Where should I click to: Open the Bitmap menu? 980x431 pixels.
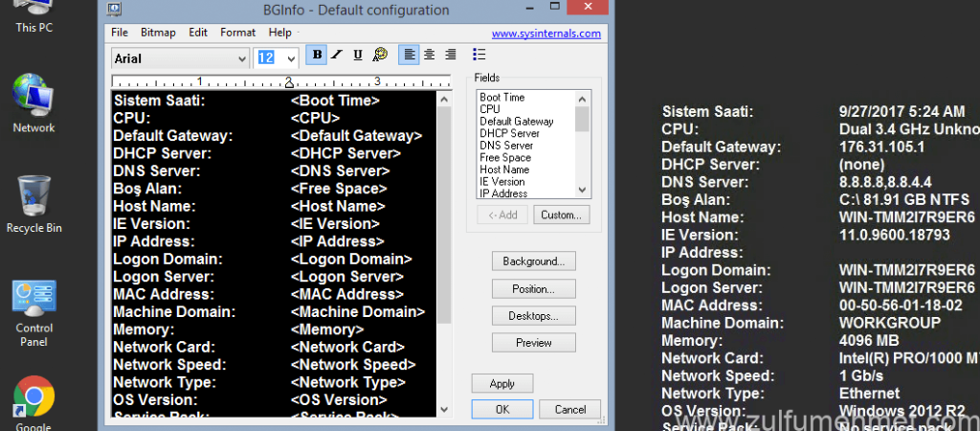coord(158,33)
